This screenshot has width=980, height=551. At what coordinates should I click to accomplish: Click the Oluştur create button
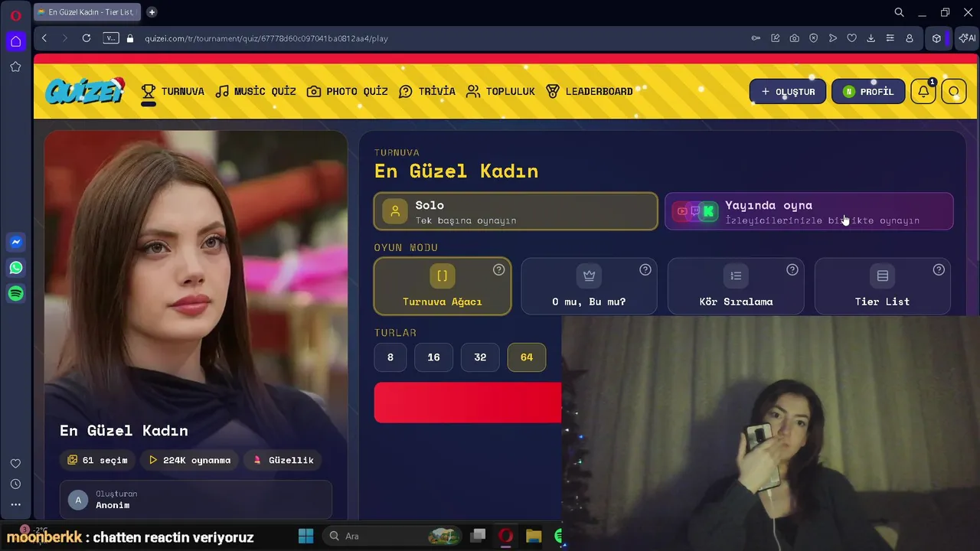point(788,92)
